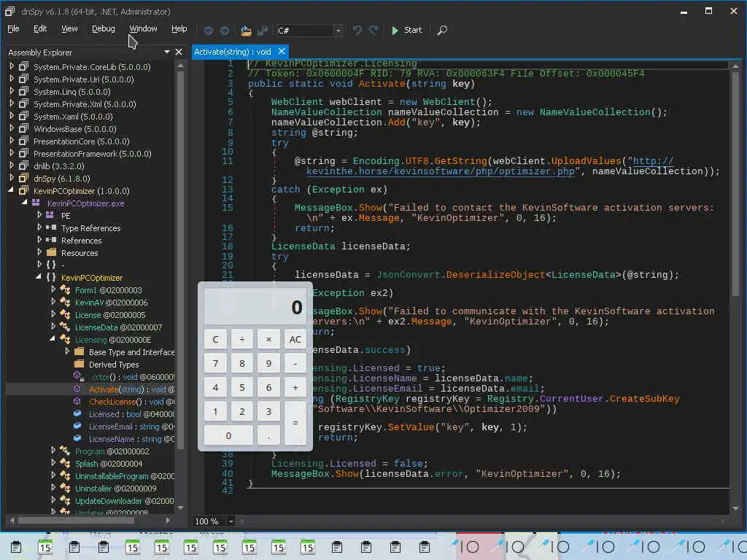The image size is (747, 560).
Task: Click the Undo toolbar icon
Action: coord(357,30)
